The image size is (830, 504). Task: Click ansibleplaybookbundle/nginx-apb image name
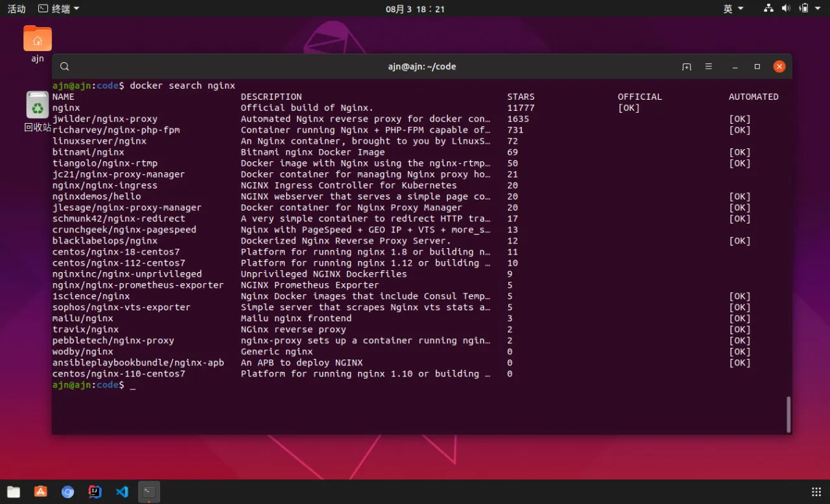pyautogui.click(x=138, y=362)
